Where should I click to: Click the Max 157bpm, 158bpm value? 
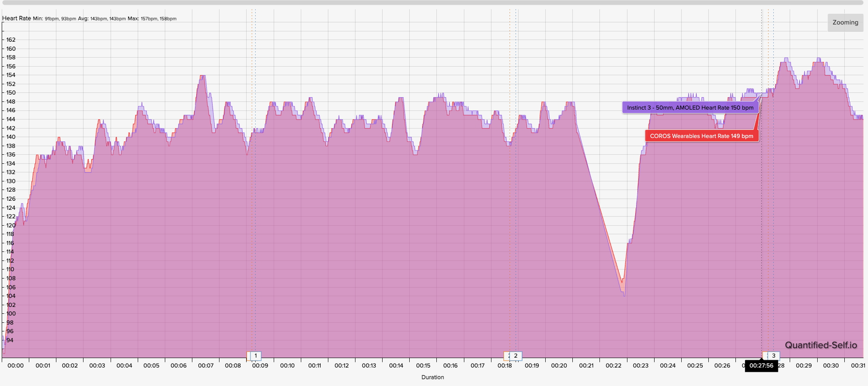pyautogui.click(x=152, y=18)
